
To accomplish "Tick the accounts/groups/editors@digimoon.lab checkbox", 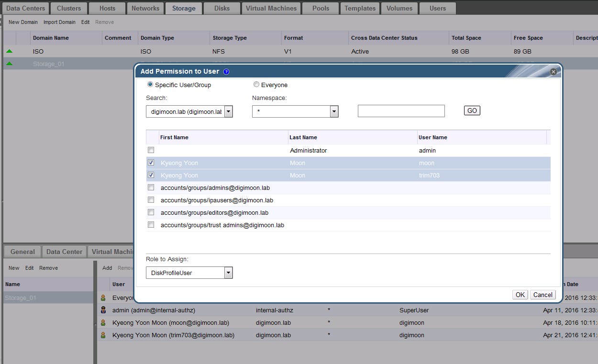I will [151, 212].
